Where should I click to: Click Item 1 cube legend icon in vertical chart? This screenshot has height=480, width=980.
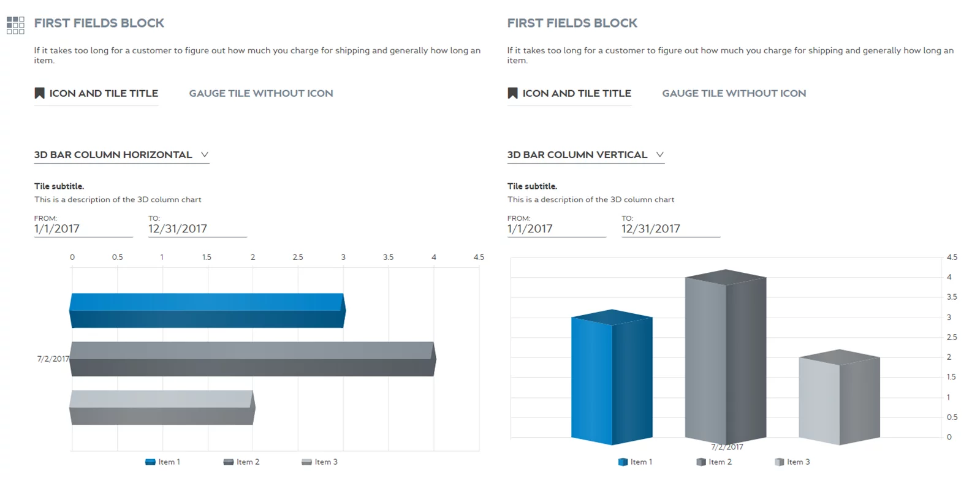pyautogui.click(x=623, y=462)
